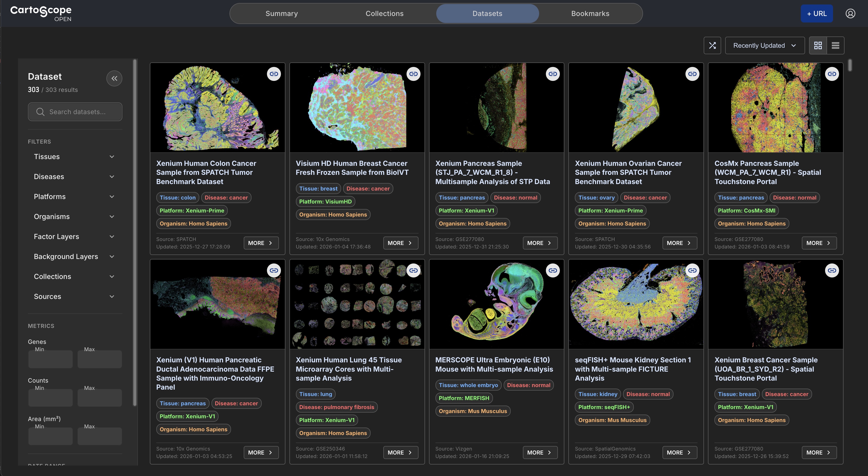Copy link for Xenium Human Colon Cancer card
This screenshot has width=868, height=476.
coord(274,74)
